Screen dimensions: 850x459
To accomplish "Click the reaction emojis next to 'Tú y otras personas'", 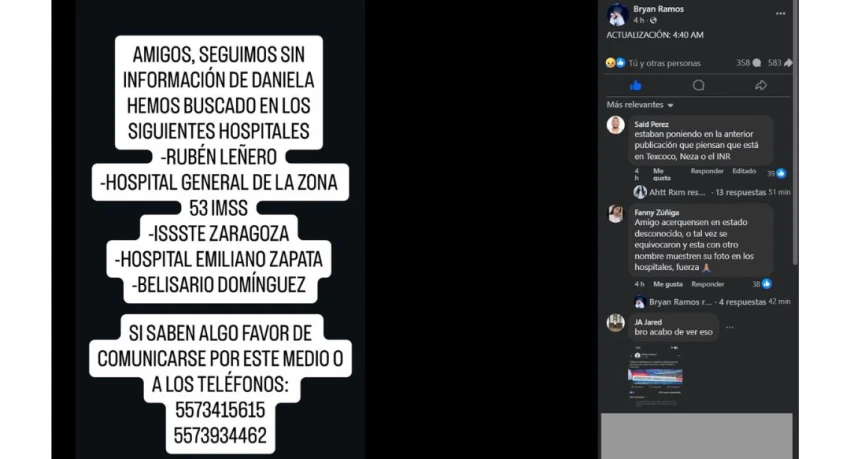I will coord(615,63).
